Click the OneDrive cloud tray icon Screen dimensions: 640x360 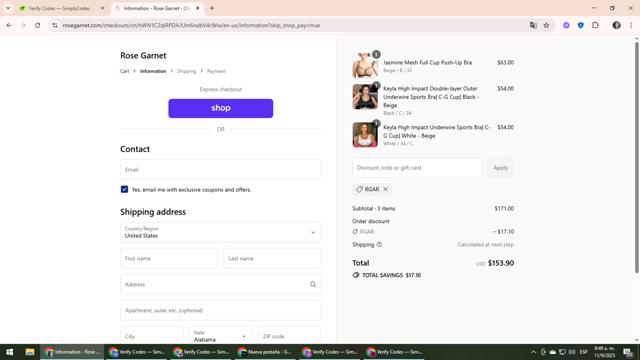point(553,352)
